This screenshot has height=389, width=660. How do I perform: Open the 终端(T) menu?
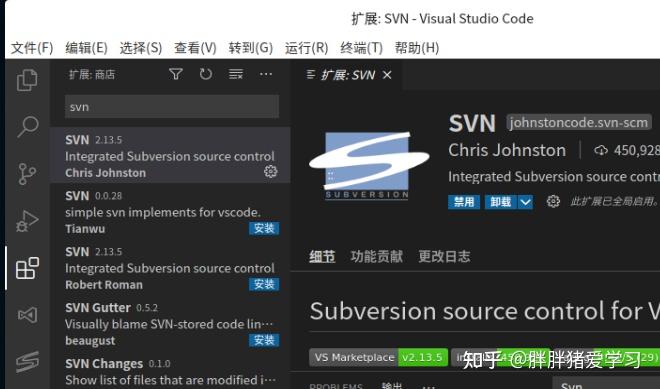click(x=362, y=48)
